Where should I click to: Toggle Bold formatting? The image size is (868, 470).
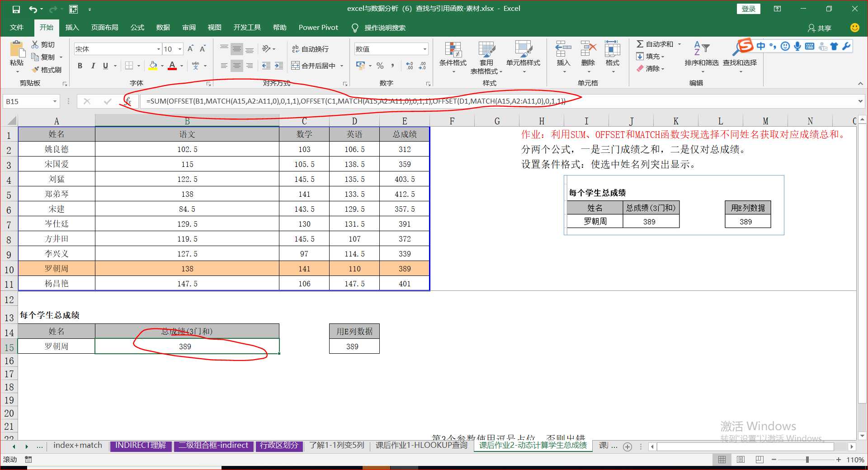(x=80, y=66)
